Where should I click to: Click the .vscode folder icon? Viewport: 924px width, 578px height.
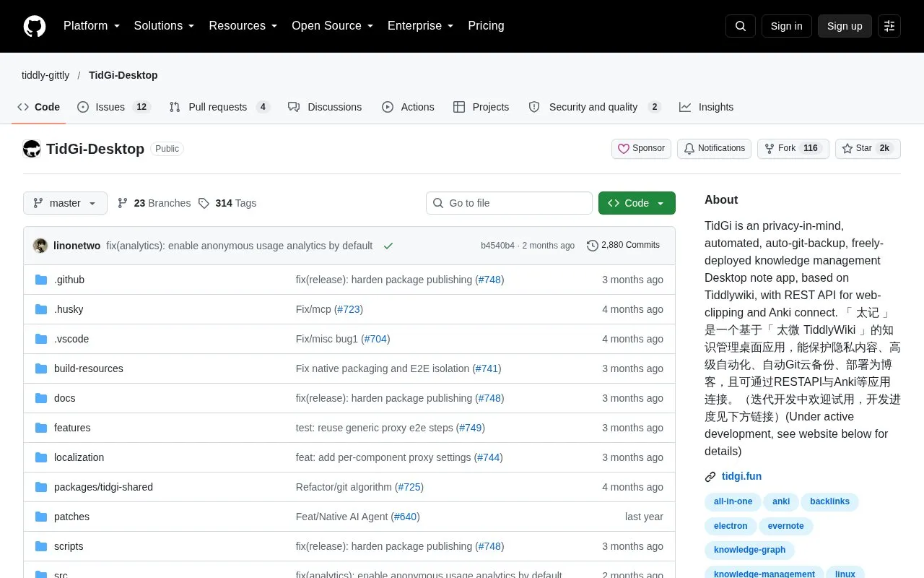click(41, 339)
